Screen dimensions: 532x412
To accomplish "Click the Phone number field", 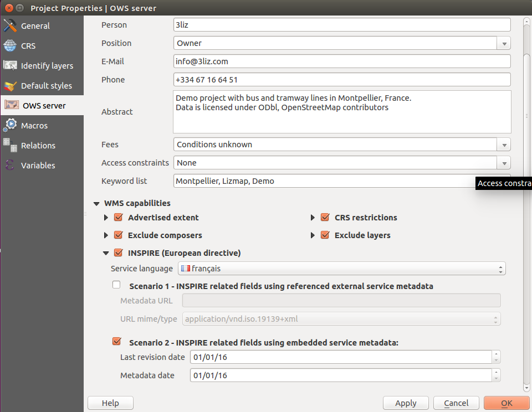I will (x=342, y=80).
